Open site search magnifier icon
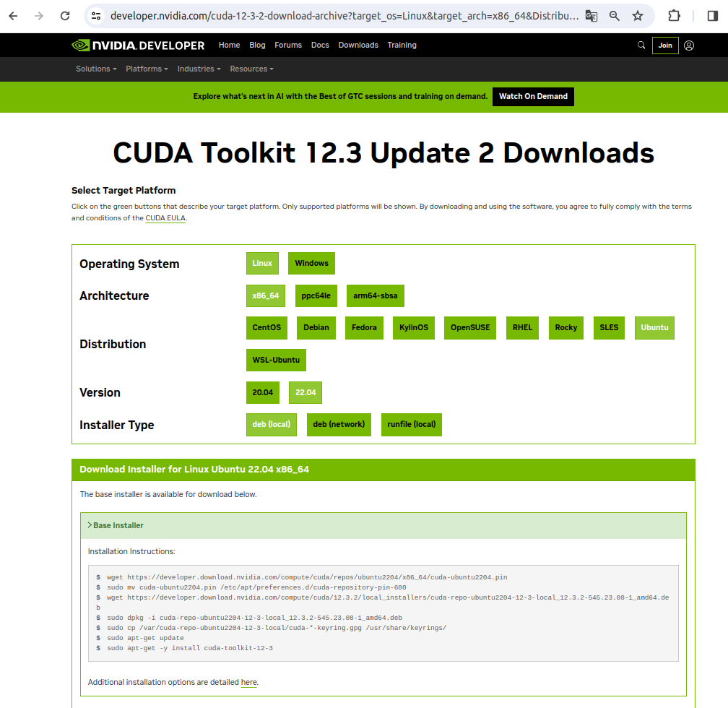This screenshot has width=728, height=708. coord(641,45)
